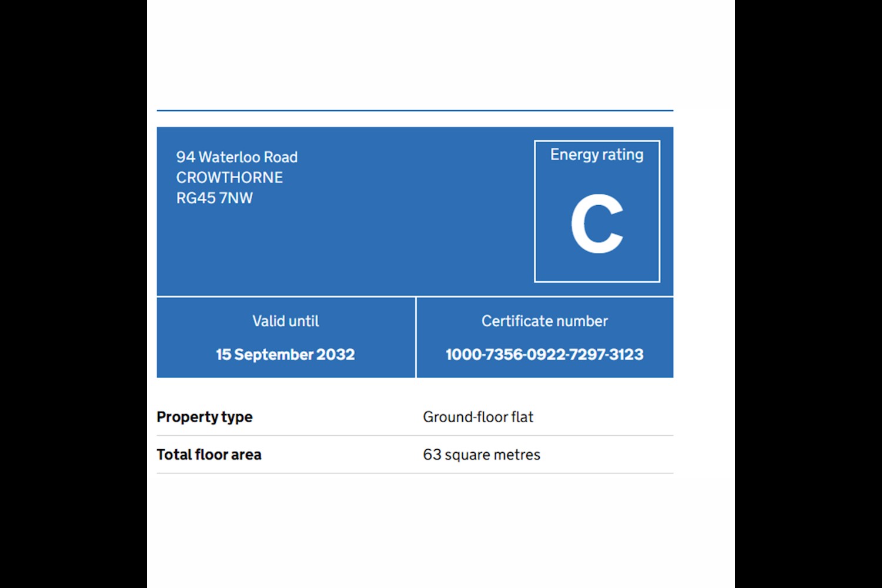Click the white-bordered energy rating box
Screen dimensions: 882x588
point(597,211)
